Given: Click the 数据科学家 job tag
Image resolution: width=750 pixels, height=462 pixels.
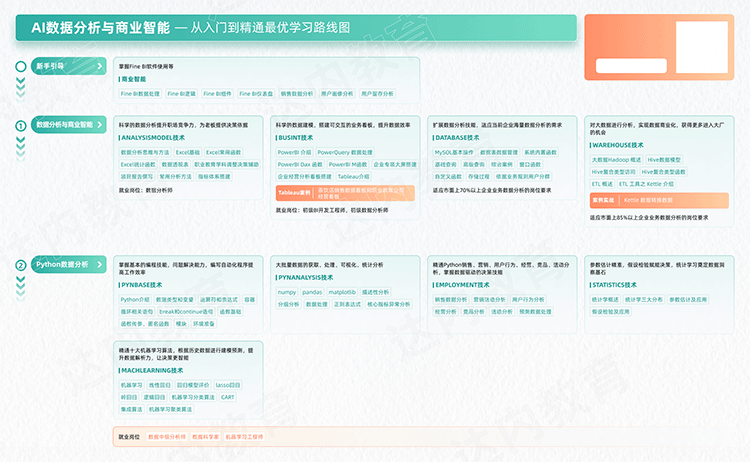Looking at the screenshot, I should tap(206, 437).
